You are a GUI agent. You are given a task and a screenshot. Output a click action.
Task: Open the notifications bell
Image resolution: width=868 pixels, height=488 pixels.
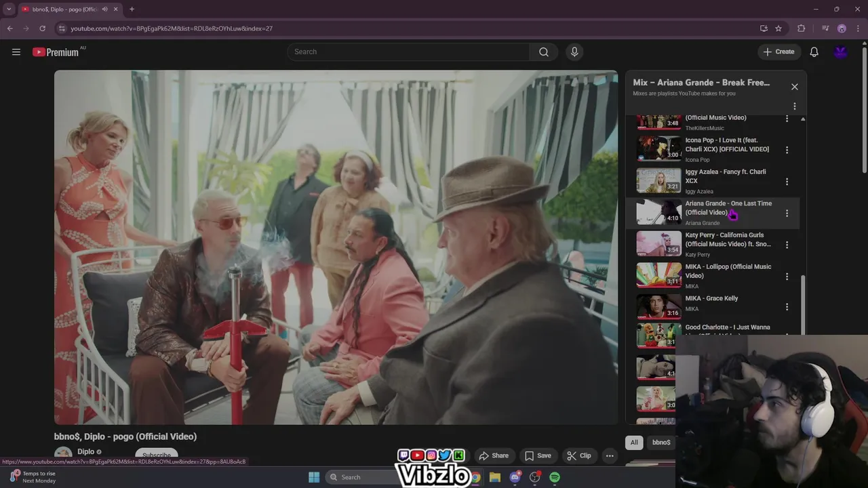click(x=814, y=52)
